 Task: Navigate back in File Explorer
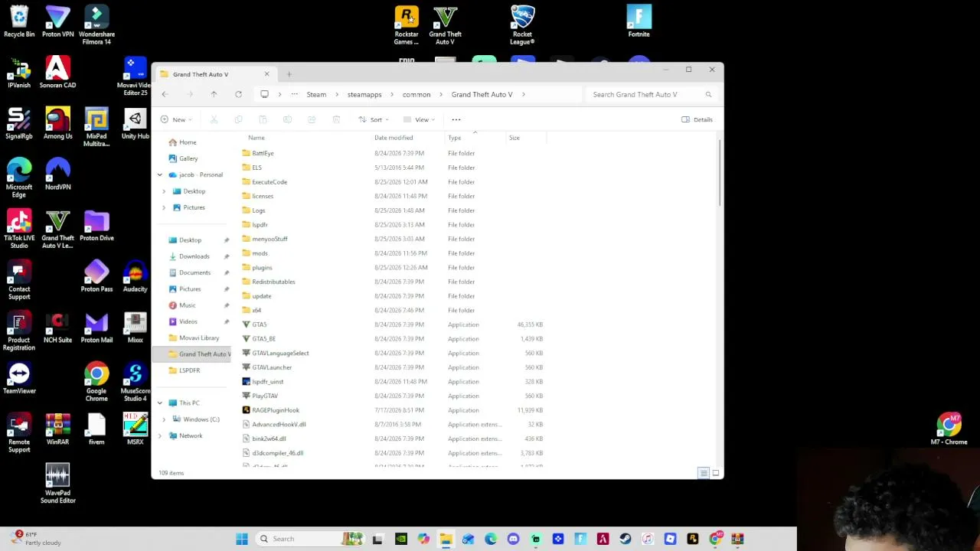pyautogui.click(x=165, y=94)
